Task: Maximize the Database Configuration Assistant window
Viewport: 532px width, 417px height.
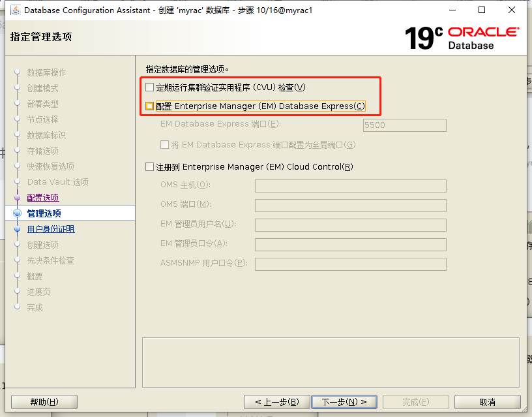Action: tap(482, 10)
